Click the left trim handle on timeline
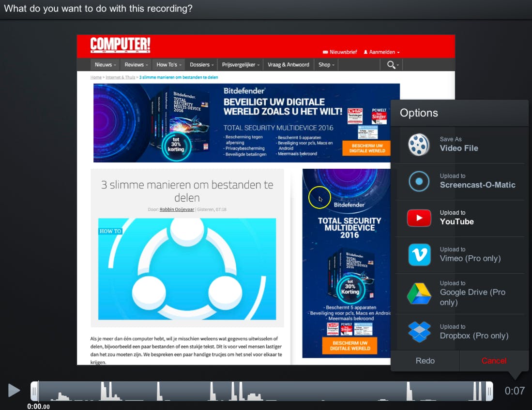The width and height of the screenshot is (532, 410). click(x=34, y=391)
